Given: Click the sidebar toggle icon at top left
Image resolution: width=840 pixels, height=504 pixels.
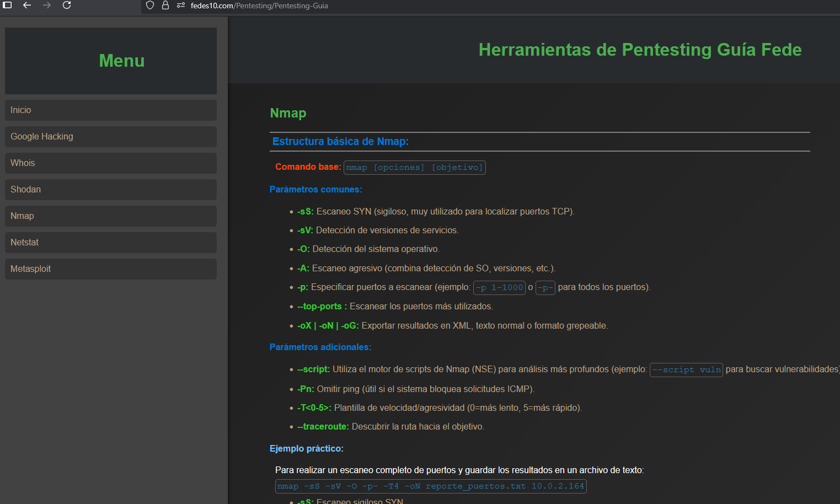Looking at the screenshot, I should click(7, 5).
